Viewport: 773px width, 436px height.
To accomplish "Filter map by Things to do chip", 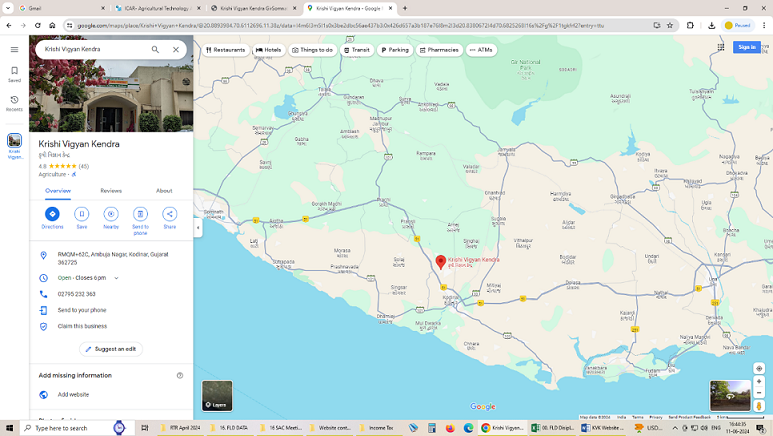I will coord(313,50).
